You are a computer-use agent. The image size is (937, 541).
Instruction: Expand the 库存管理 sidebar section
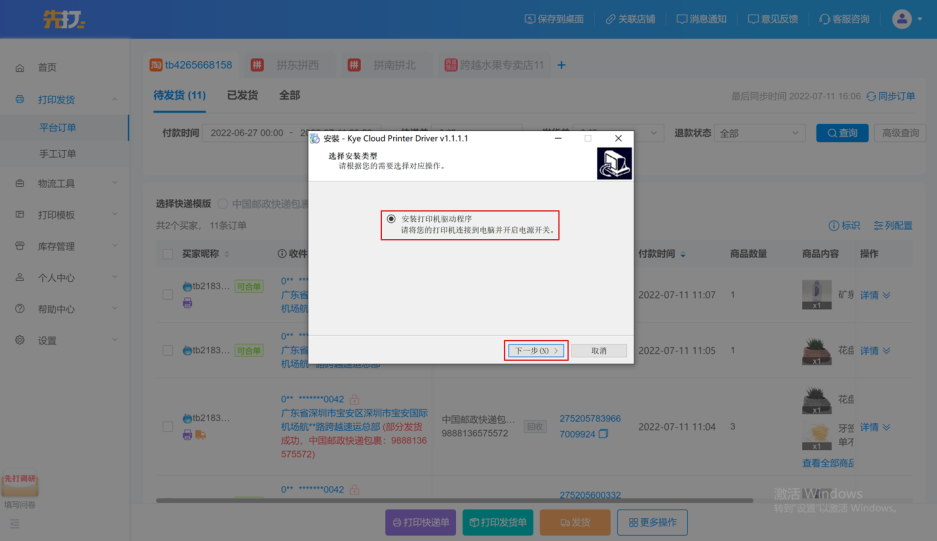point(64,246)
